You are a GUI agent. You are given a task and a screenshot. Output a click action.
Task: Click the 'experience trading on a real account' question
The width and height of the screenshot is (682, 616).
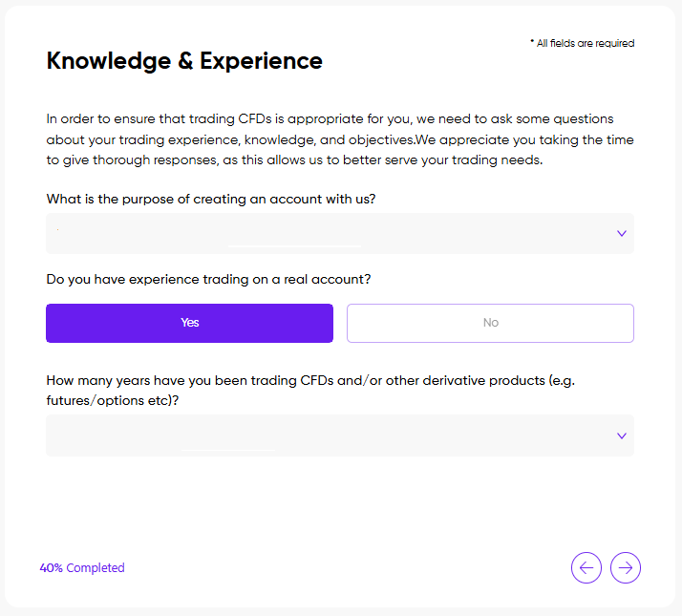(x=208, y=280)
